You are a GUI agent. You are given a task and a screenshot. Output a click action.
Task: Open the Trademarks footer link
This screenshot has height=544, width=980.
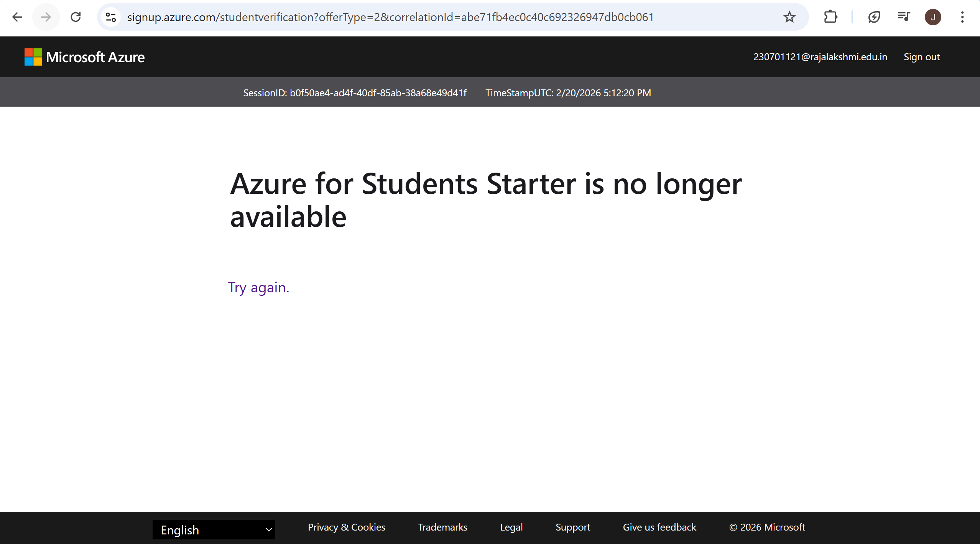click(442, 527)
